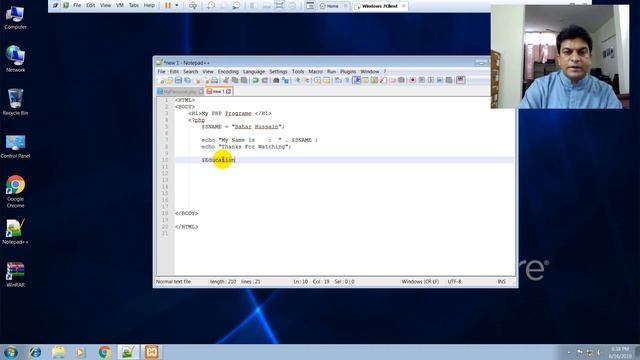Click the Paste toolbar icon

coord(244,80)
